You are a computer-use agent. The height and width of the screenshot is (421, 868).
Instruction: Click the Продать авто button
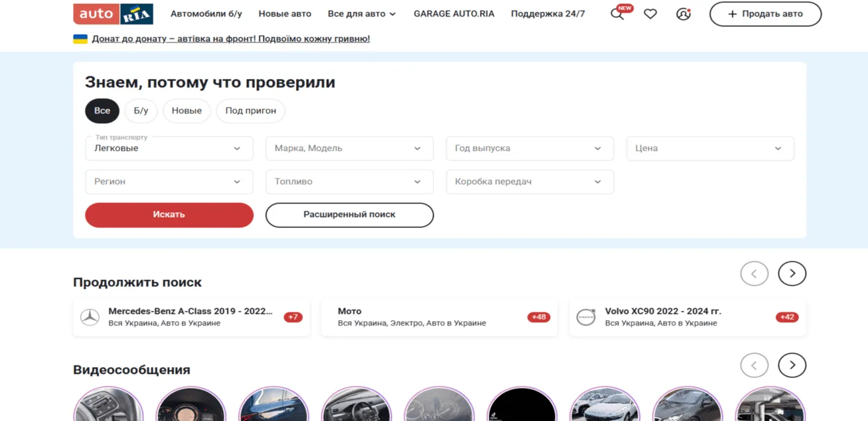pyautogui.click(x=765, y=14)
